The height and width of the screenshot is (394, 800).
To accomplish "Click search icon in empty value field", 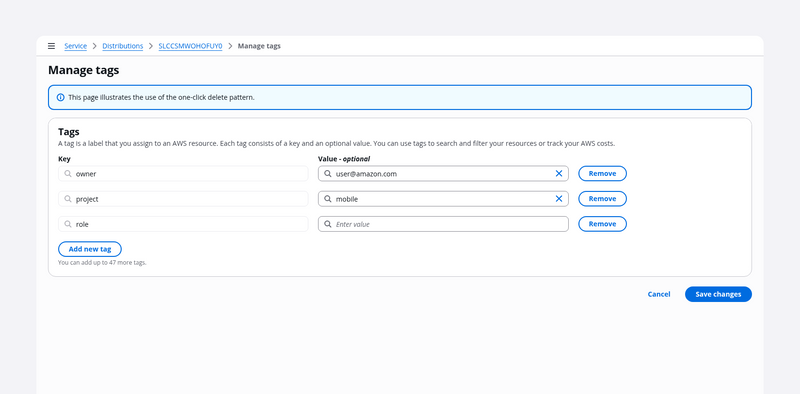I will pyautogui.click(x=328, y=224).
